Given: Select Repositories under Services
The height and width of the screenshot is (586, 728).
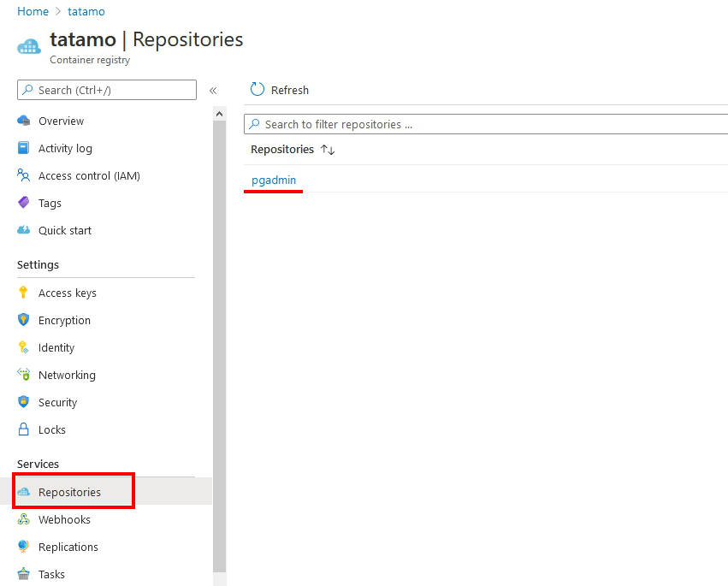Looking at the screenshot, I should point(69,492).
